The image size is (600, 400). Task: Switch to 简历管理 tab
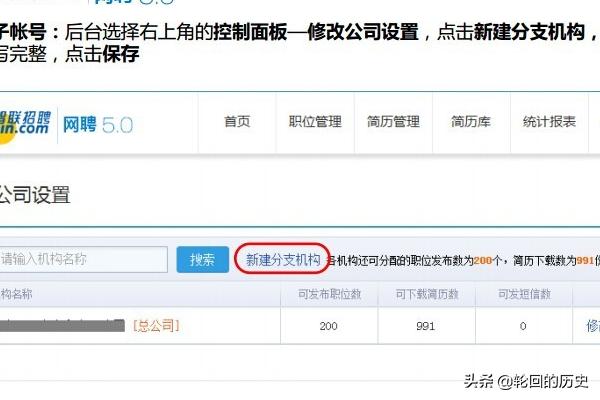click(x=393, y=122)
